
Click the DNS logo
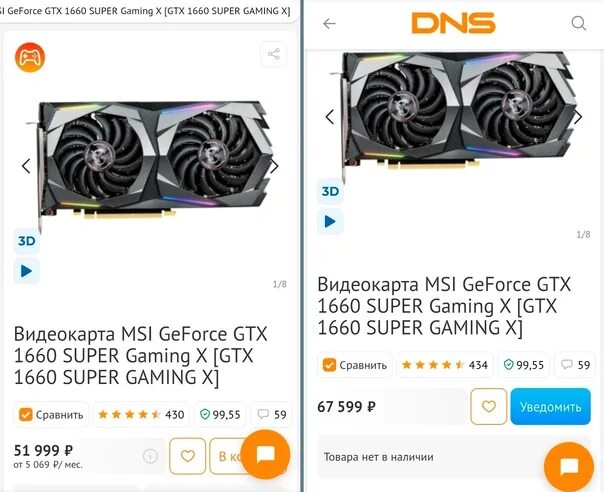453,23
